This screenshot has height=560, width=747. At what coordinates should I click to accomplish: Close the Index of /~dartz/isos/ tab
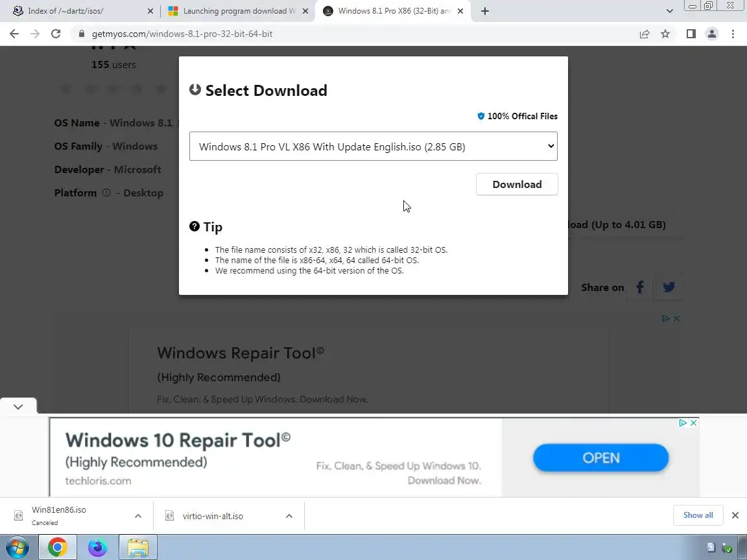pos(150,11)
